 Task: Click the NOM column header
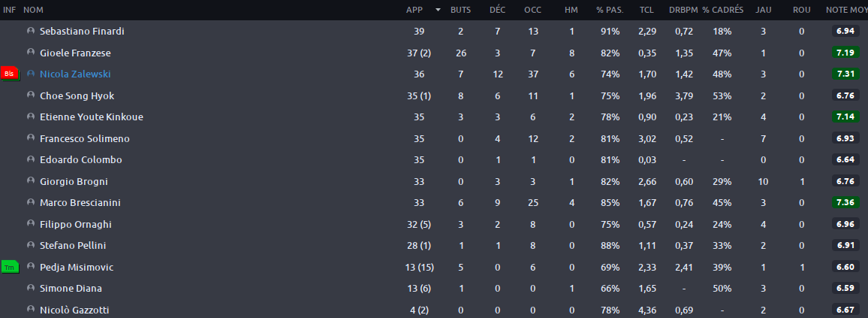(33, 10)
